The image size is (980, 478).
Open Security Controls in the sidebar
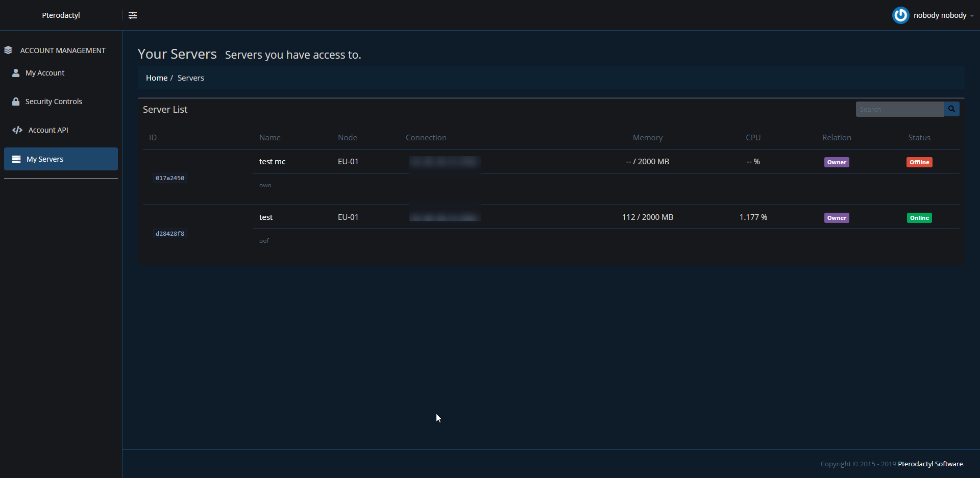[x=54, y=102]
